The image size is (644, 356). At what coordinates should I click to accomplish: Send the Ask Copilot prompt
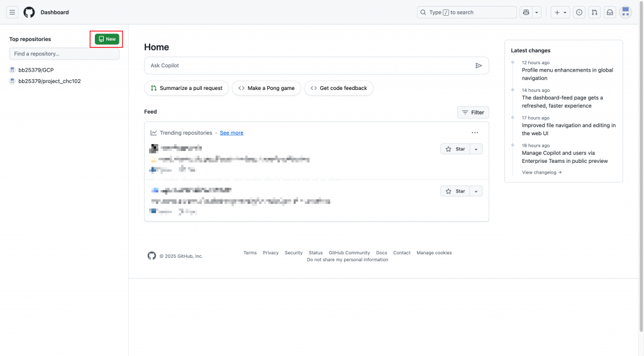[479, 65]
